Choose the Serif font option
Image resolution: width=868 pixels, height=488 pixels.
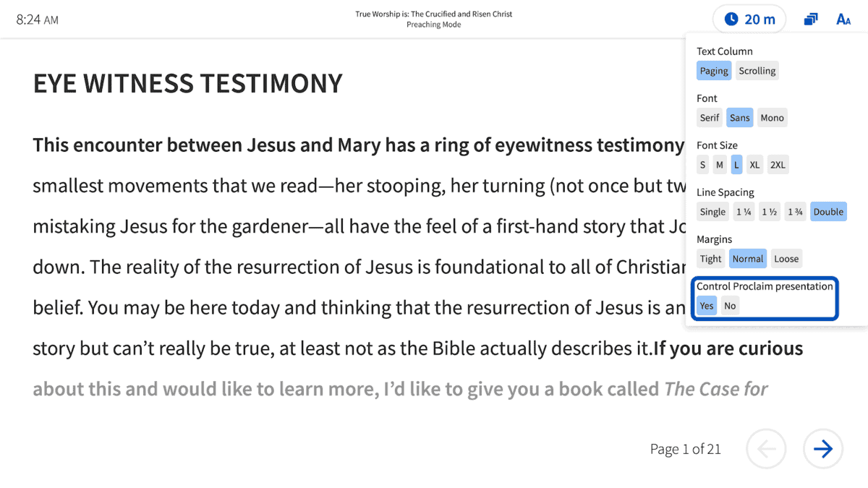tap(710, 118)
